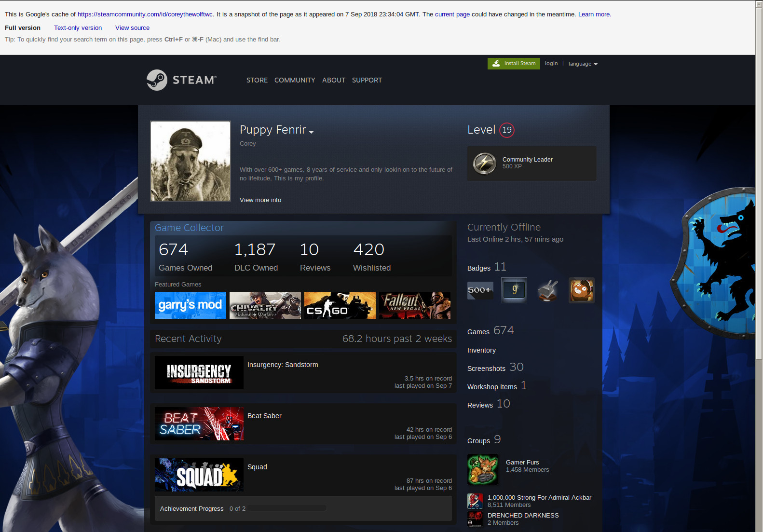The width and height of the screenshot is (763, 532).
Task: Open the Inventory link
Action: pyautogui.click(x=481, y=350)
